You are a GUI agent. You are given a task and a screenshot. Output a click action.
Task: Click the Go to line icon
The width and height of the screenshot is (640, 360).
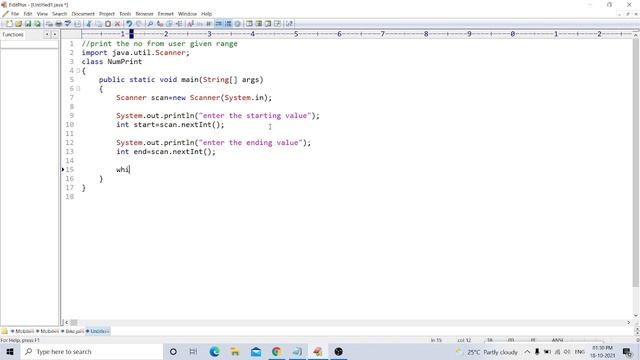[178, 24]
